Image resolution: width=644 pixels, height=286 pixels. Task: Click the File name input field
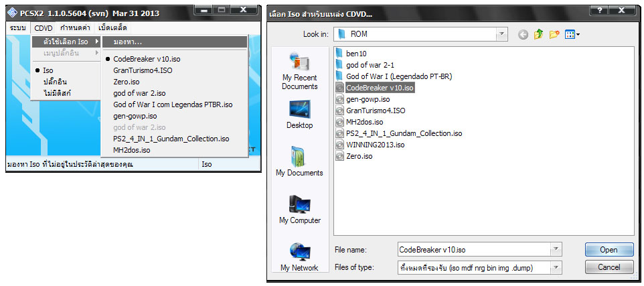(474, 249)
